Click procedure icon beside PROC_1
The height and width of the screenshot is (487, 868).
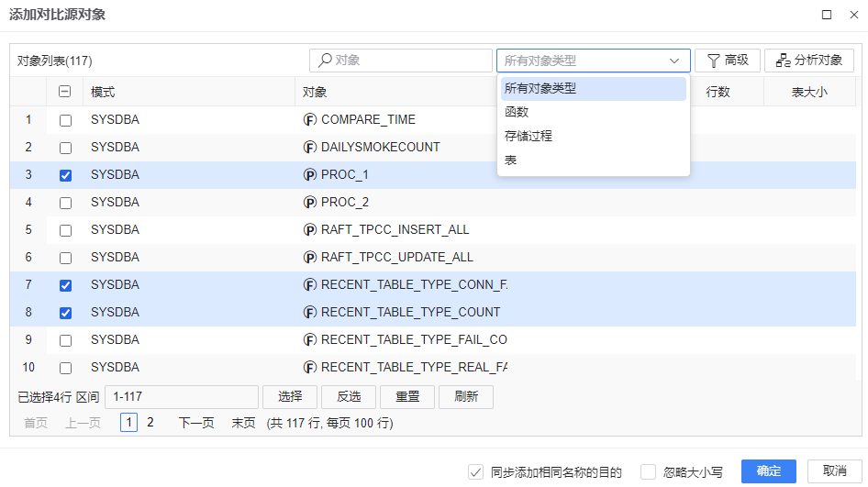point(310,175)
